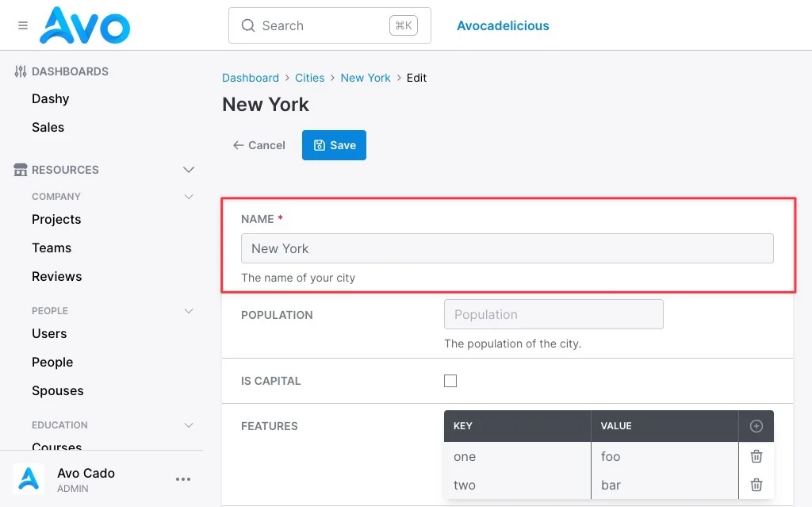
Task: Collapse the People group chevron
Action: (189, 310)
